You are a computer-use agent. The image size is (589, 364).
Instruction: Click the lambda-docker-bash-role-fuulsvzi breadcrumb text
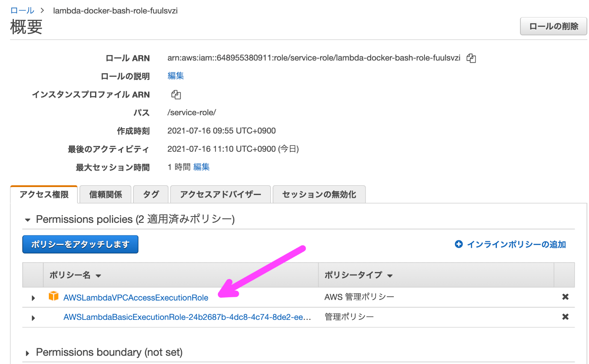[116, 11]
